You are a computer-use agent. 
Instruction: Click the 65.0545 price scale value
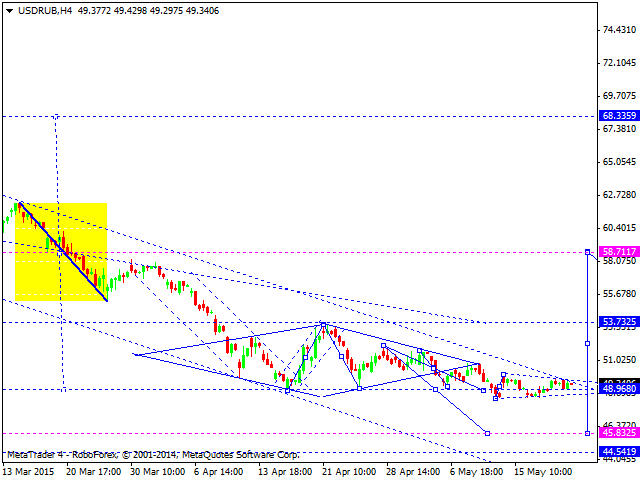(x=619, y=162)
